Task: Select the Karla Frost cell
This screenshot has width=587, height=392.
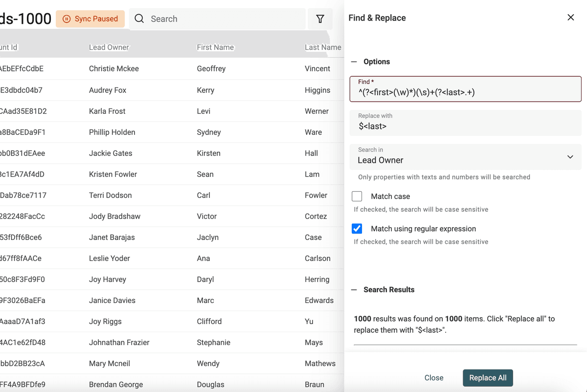Action: (x=107, y=111)
